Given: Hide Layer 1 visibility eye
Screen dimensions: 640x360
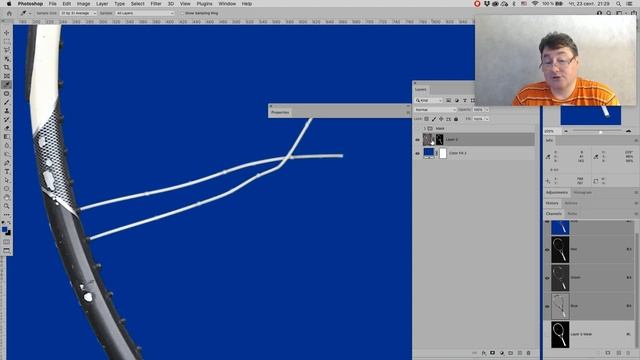Looking at the screenshot, I should (x=417, y=140).
